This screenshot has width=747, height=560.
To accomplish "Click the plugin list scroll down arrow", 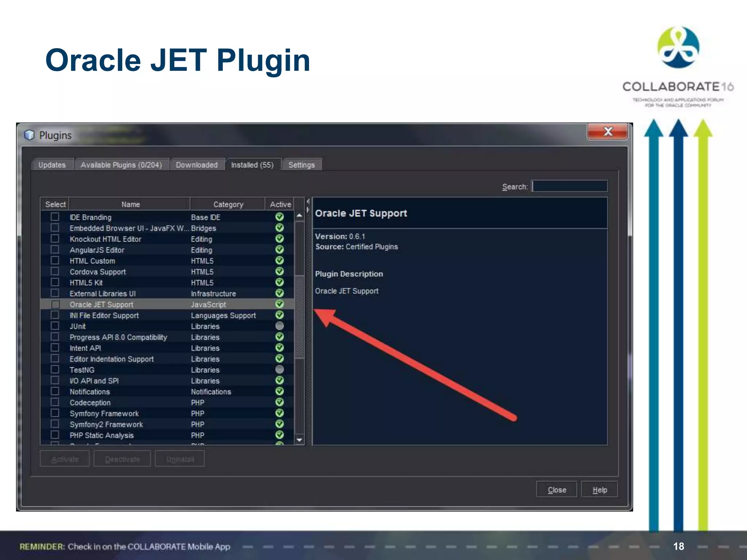I will (299, 440).
